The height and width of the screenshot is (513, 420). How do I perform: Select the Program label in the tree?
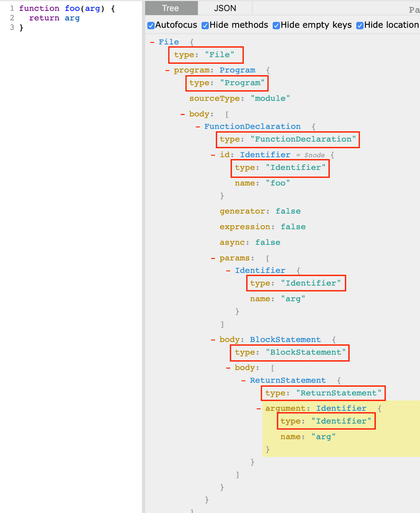coord(237,70)
